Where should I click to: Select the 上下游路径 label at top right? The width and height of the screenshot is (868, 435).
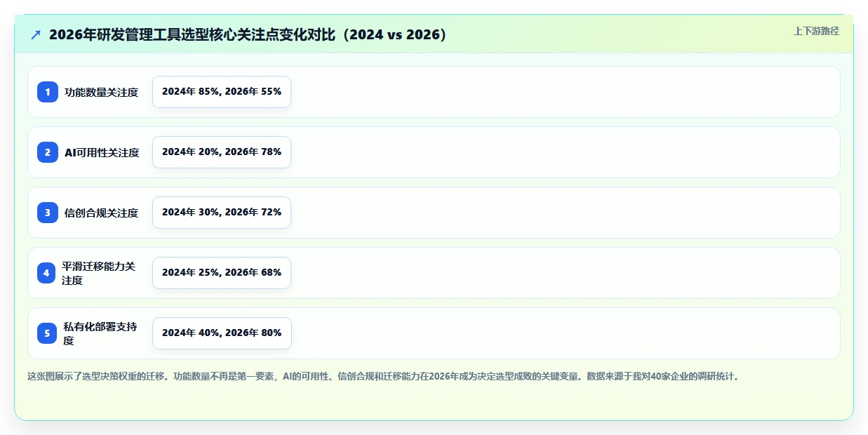click(816, 31)
